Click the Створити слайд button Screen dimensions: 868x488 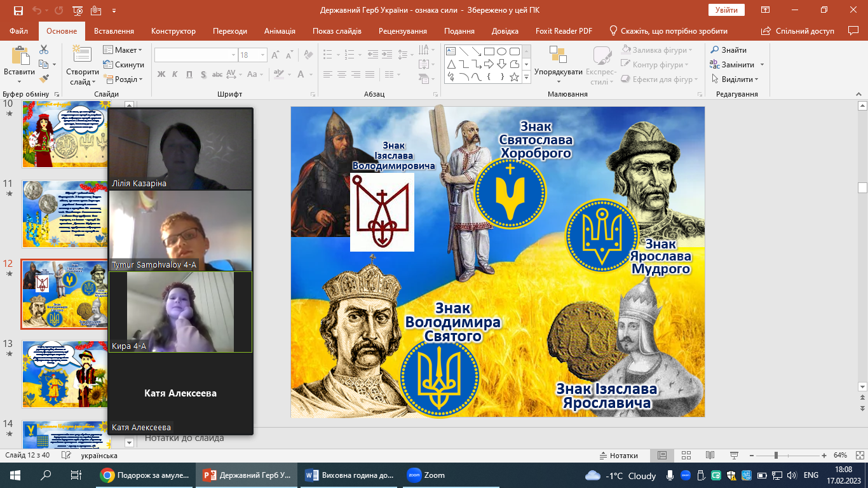coord(82,65)
